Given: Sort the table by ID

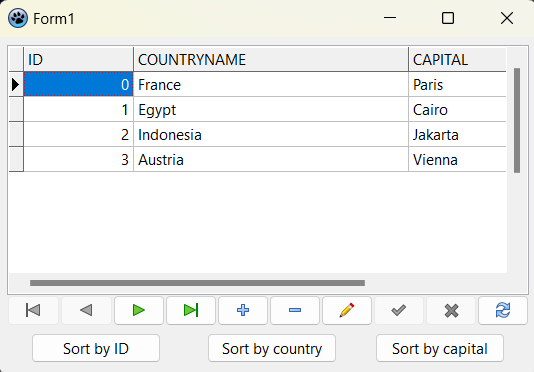Looking at the screenshot, I should point(96,348).
